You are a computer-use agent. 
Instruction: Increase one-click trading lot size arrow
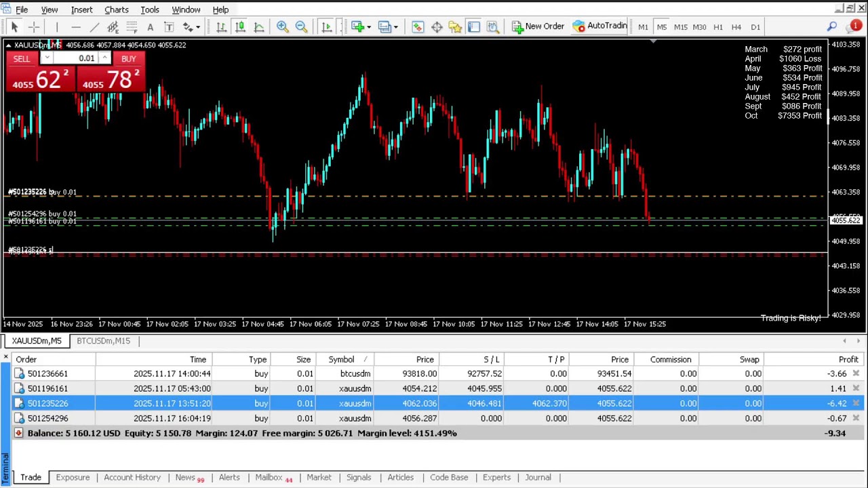[x=105, y=56]
